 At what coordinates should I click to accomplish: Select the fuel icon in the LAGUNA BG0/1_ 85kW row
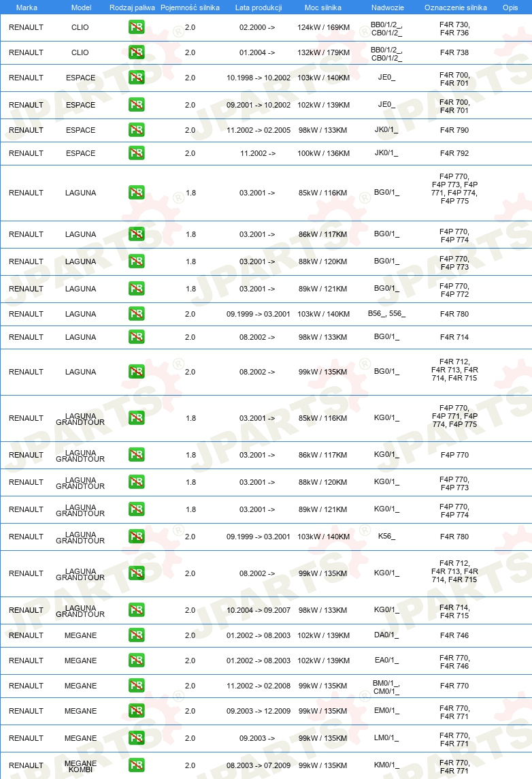(137, 193)
